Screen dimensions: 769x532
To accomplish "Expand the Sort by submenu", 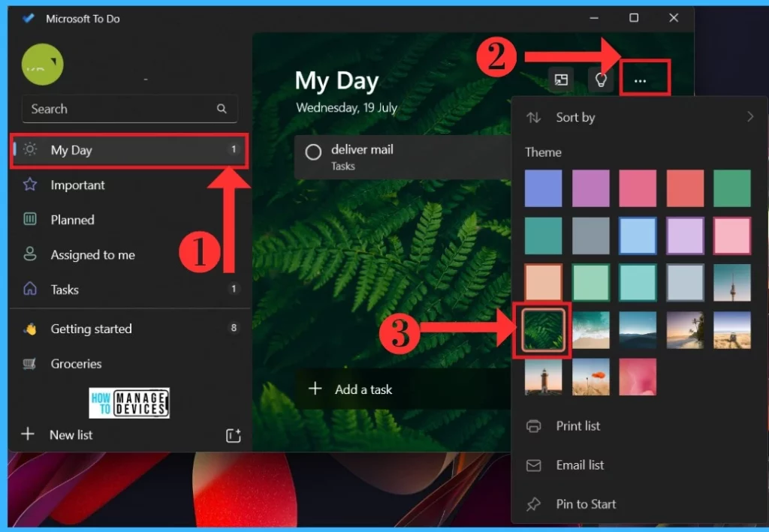I will 639,118.
